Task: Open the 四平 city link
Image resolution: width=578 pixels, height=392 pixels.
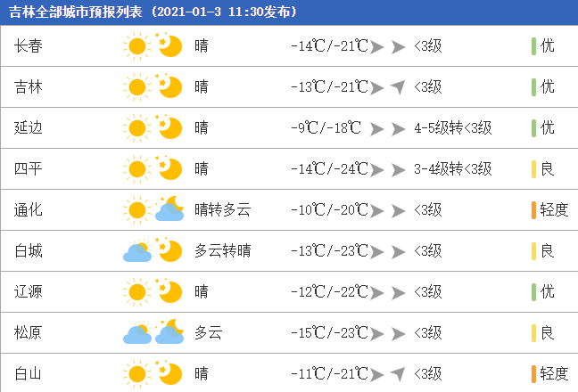Action: point(29,169)
